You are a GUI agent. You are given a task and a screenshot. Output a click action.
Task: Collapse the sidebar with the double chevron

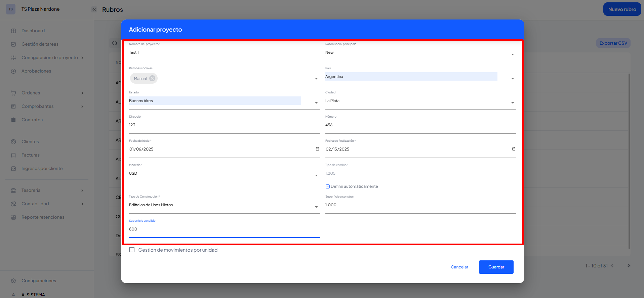point(94,9)
